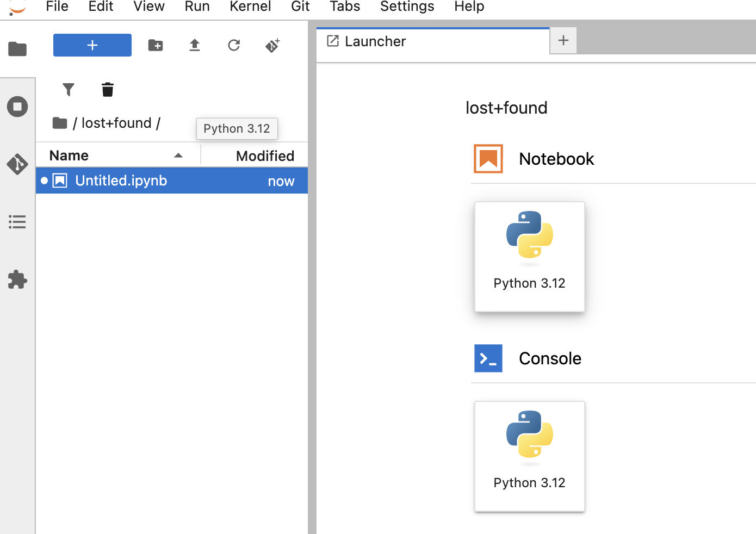The width and height of the screenshot is (756, 534).
Task: Click the blue new launcher button
Action: pos(92,45)
